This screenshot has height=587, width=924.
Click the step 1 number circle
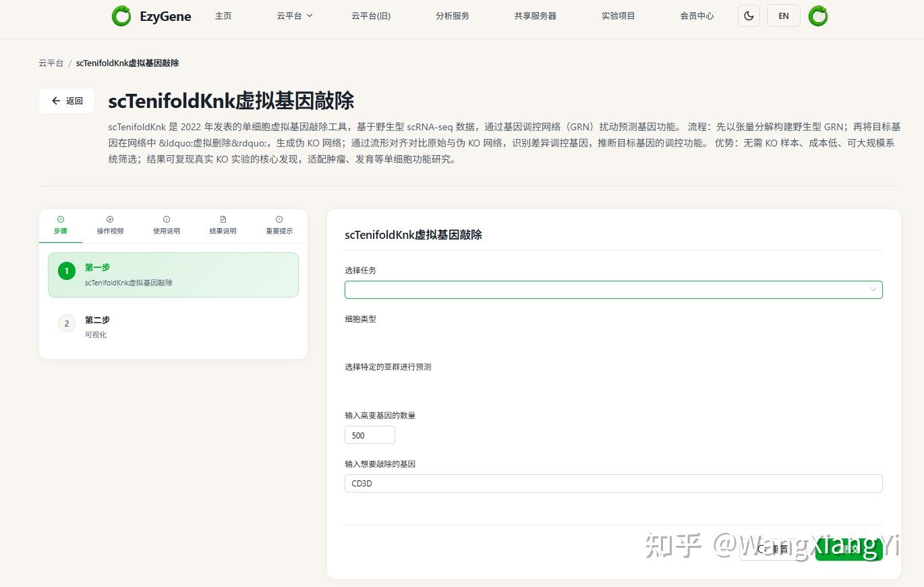point(67,271)
